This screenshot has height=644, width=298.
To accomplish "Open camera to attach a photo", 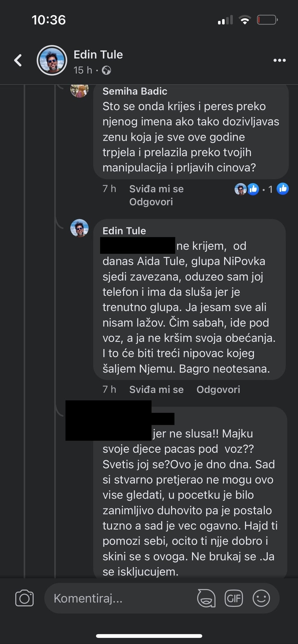I will pyautogui.click(x=24, y=598).
